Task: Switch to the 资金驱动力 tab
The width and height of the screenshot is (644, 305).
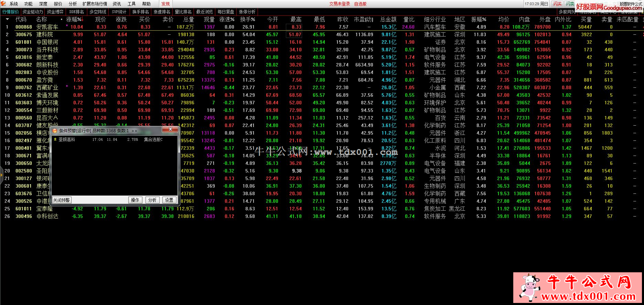Action: [x=33, y=12]
